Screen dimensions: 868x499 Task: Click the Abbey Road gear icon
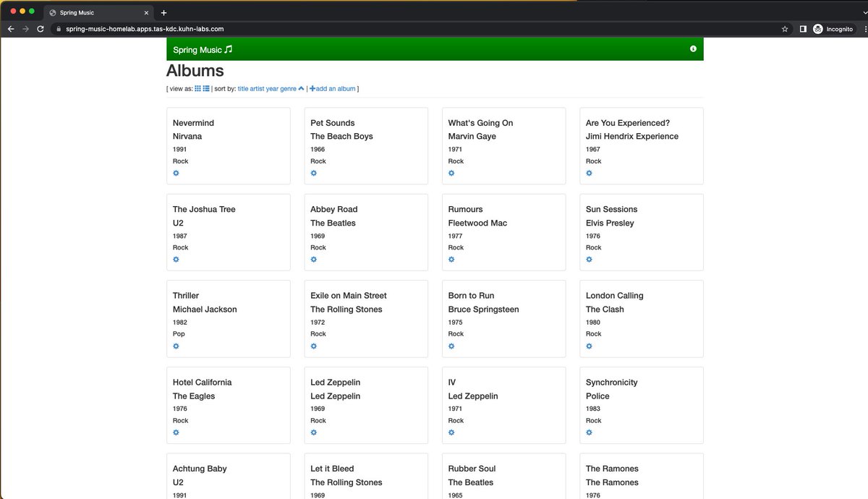(314, 259)
